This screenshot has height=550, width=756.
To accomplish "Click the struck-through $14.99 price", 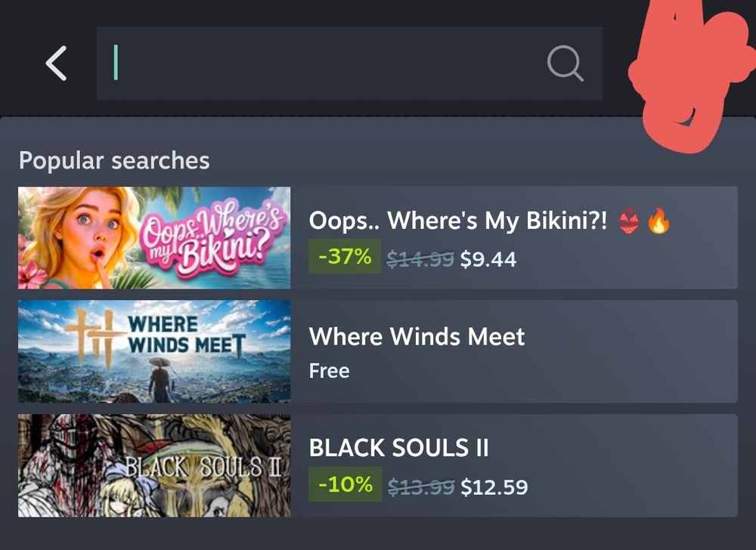I will [420, 259].
